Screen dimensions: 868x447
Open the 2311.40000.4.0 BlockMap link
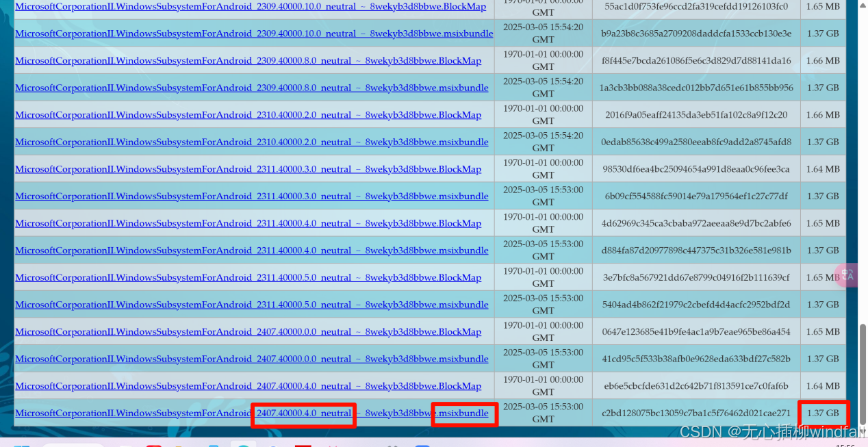tap(248, 223)
